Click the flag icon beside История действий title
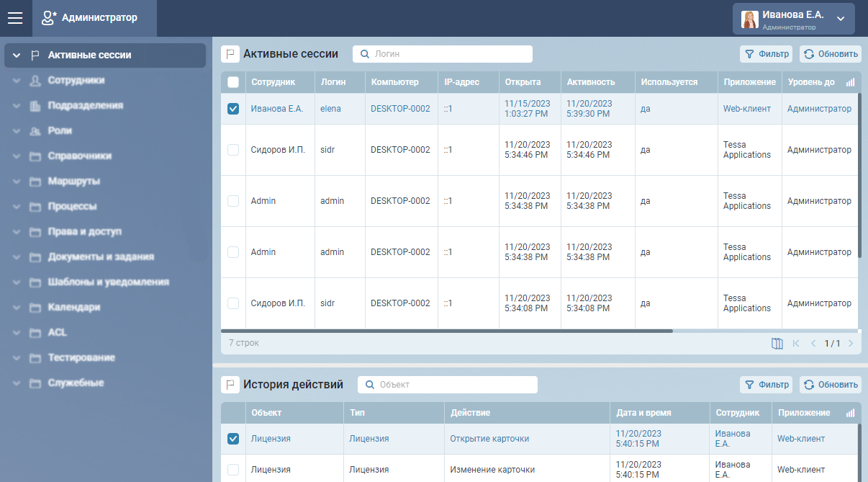 (x=230, y=385)
